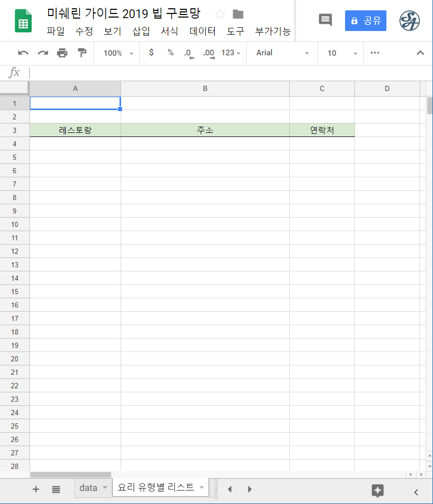Open the 데이터 menu
This screenshot has width=433, height=504.
point(202,31)
